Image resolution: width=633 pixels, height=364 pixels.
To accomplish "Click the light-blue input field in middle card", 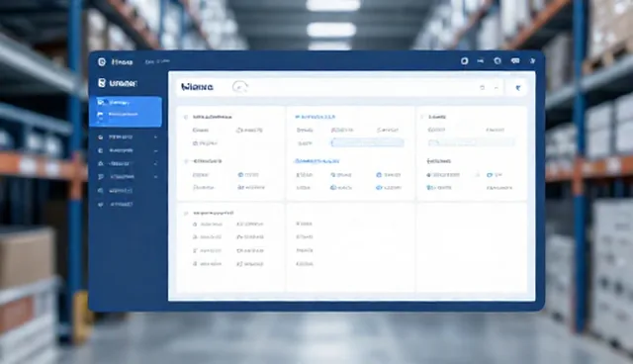I will tap(367, 142).
